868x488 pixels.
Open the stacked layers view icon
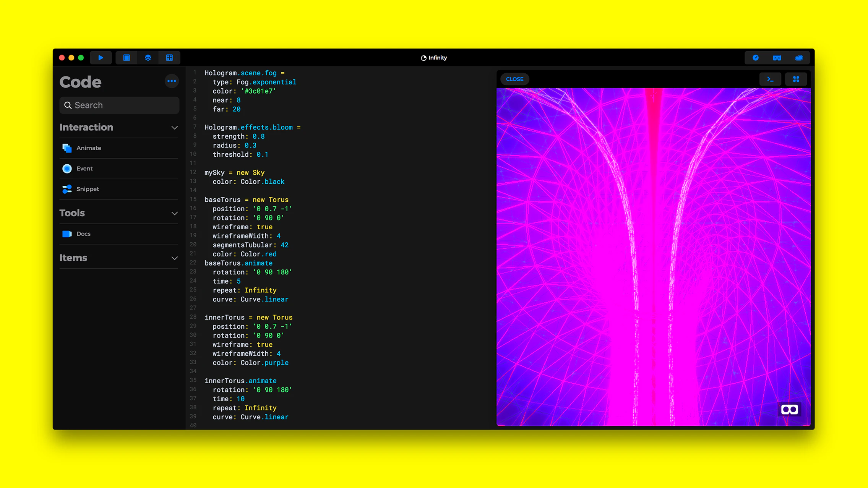tap(148, 58)
